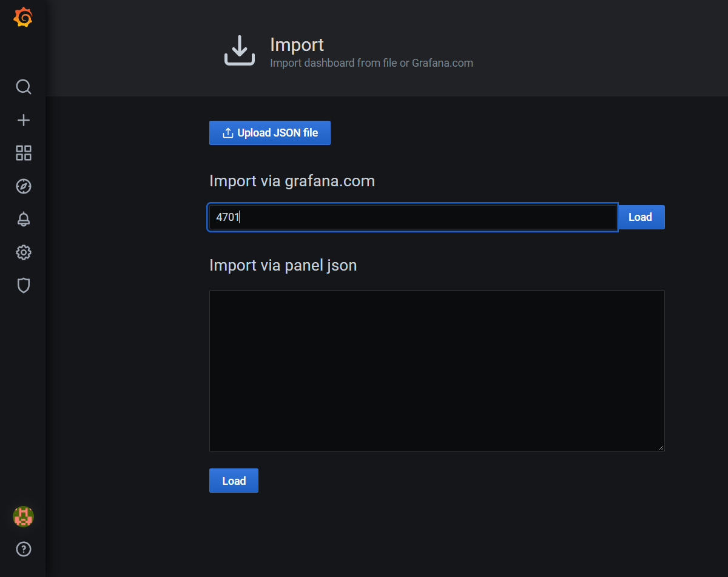
Task: Click the Load button below panel json area
Action: click(234, 480)
